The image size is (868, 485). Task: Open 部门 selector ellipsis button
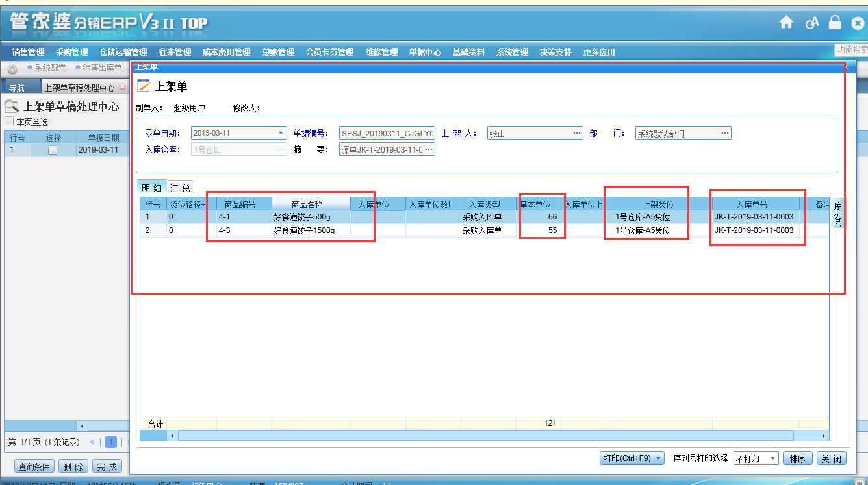coord(725,133)
